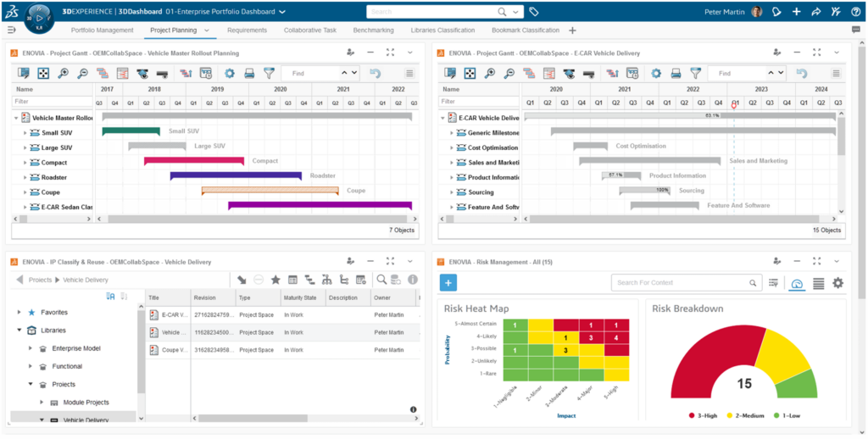Click the green Small SUV Gantt bar
Screen dimensions: 868x439
pos(131,131)
